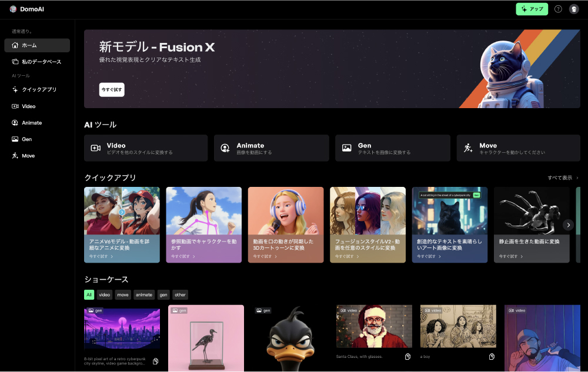Screen dimensions: 588x372
Task: Click the 優れた視覚表現とクリアなテキスト生成 subtitle
Action: (x=150, y=59)
